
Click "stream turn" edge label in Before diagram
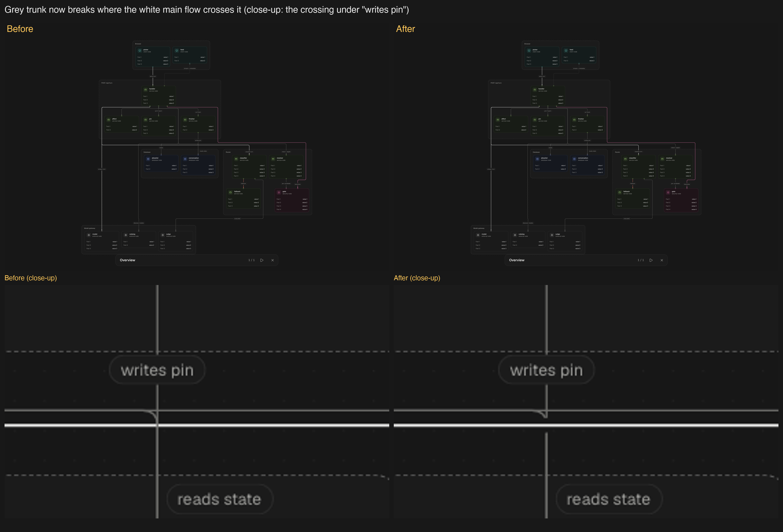(102, 169)
